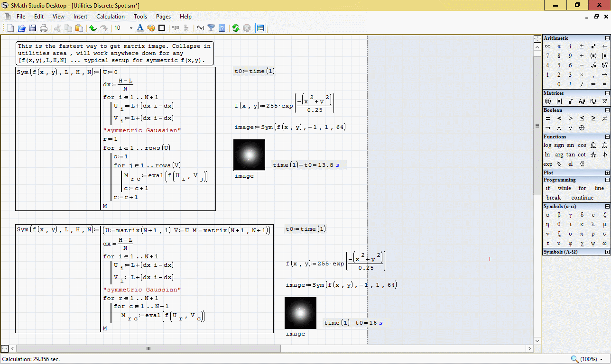Expand the Symbols (Α-Ω) panel
This screenshot has height=364, width=611.
click(x=607, y=252)
